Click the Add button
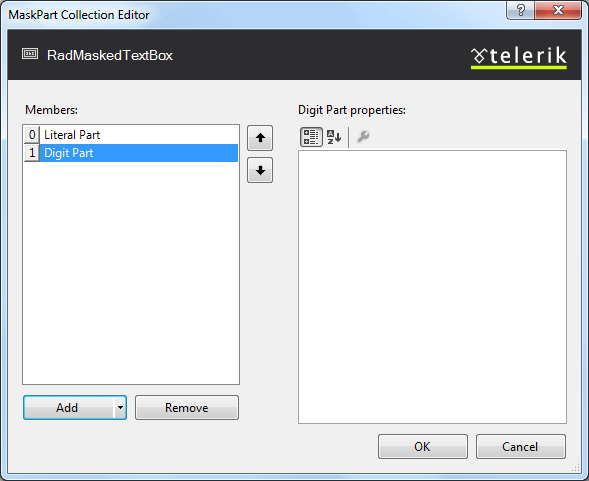 [x=68, y=407]
